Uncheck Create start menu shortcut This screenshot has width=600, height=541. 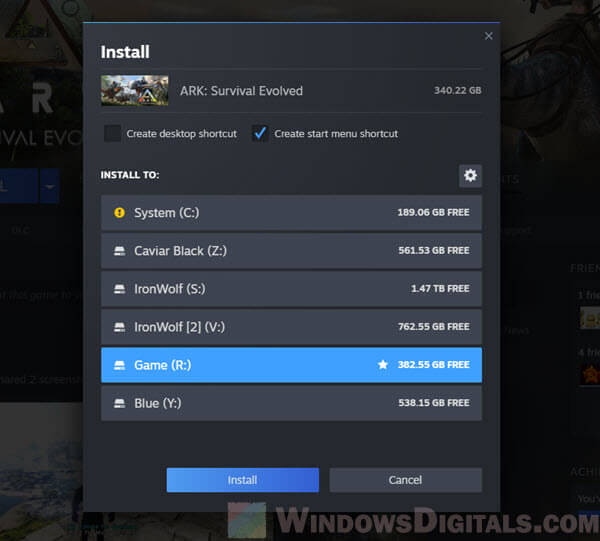coord(260,134)
